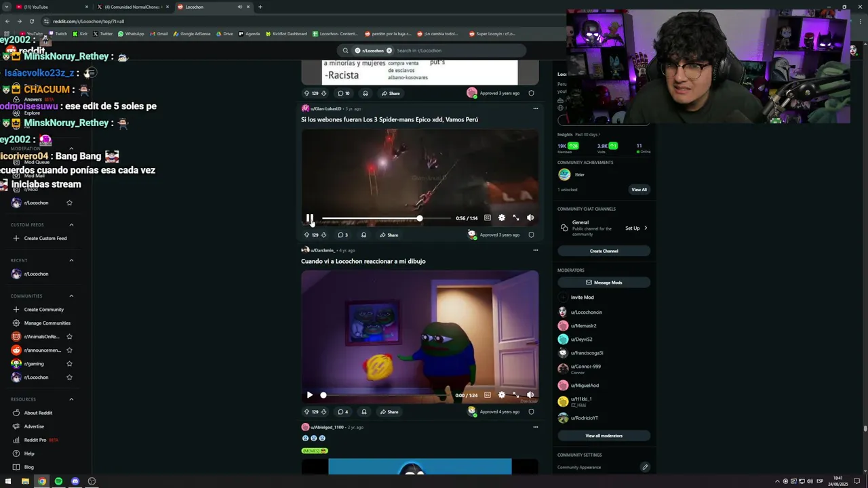Image resolution: width=868 pixels, height=488 pixels.
Task: Collapse the Custom Feeds section
Action: [x=71, y=225]
